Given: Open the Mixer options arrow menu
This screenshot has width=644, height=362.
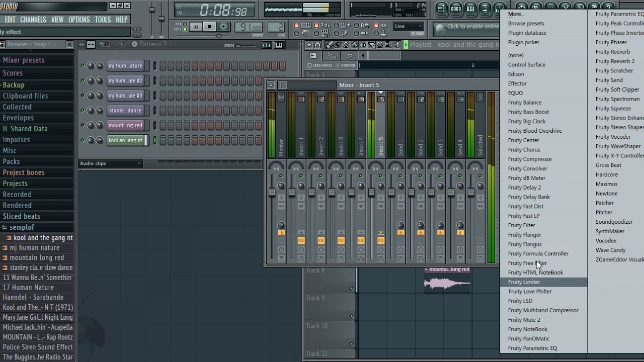Looking at the screenshot, I should (x=271, y=85).
